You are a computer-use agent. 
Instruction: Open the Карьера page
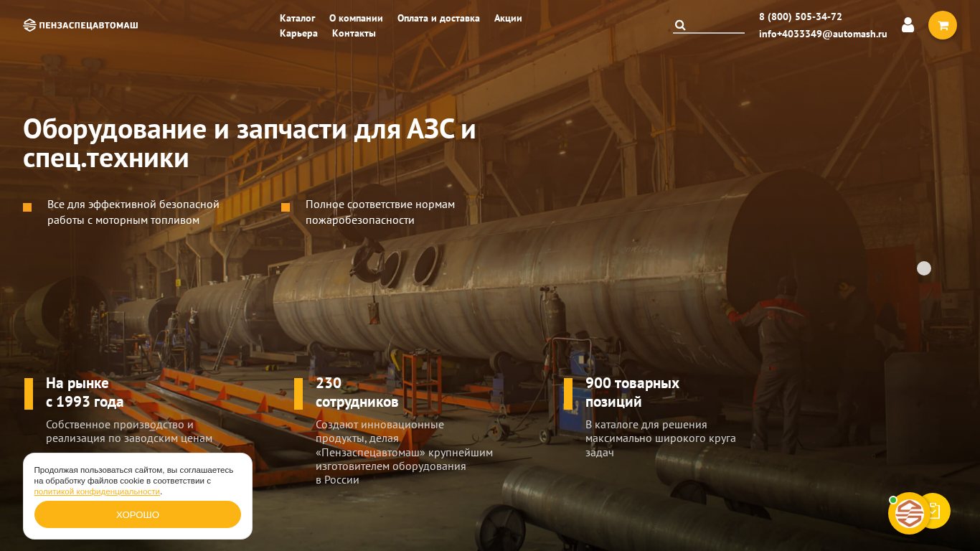click(x=298, y=33)
